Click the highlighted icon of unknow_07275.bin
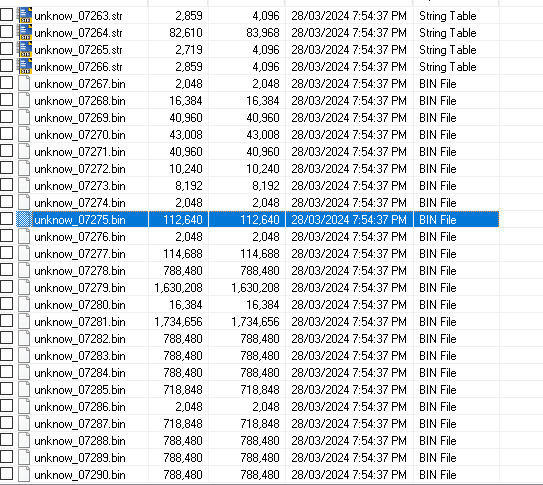The width and height of the screenshot is (543, 485). click(24, 219)
